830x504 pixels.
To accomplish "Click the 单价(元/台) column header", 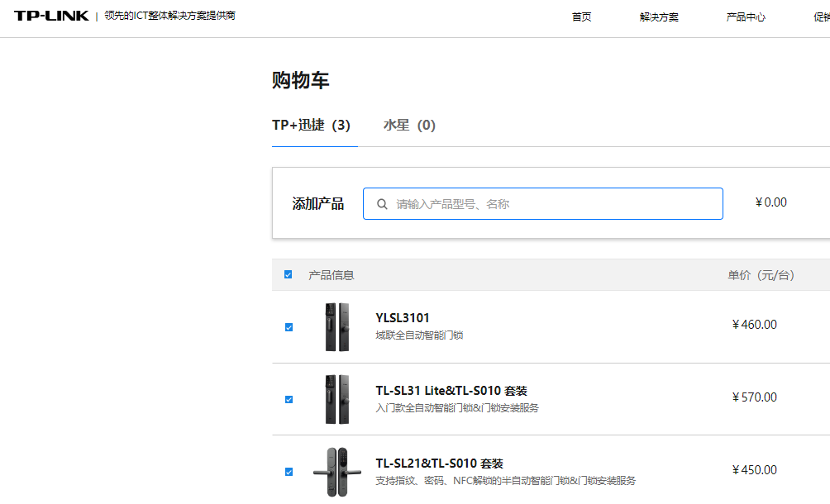I will (761, 275).
